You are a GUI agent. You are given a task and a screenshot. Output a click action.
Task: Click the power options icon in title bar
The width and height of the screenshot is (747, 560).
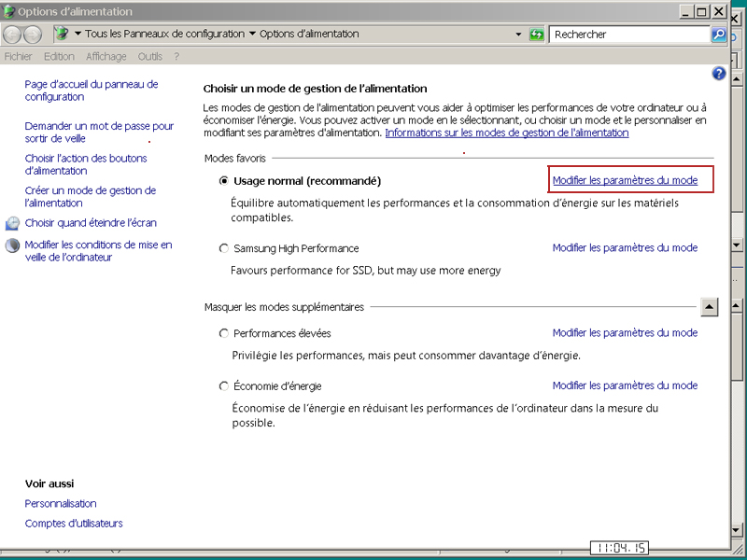coord(8,11)
